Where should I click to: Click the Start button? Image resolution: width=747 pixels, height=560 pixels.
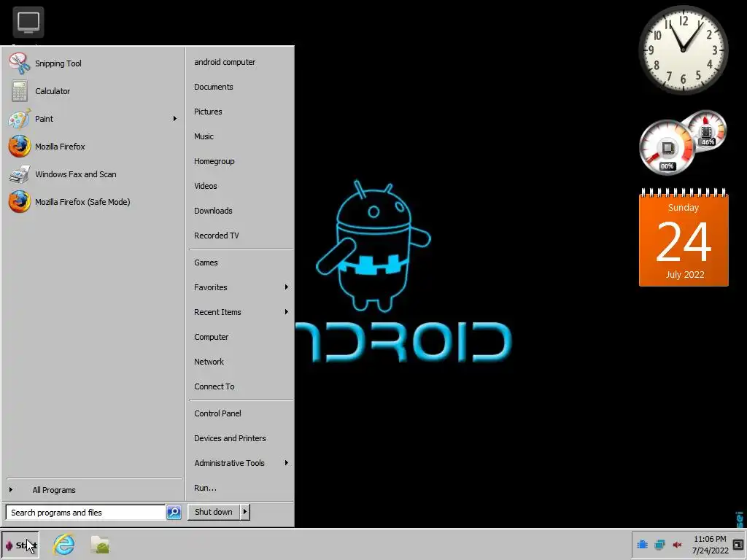[20, 545]
